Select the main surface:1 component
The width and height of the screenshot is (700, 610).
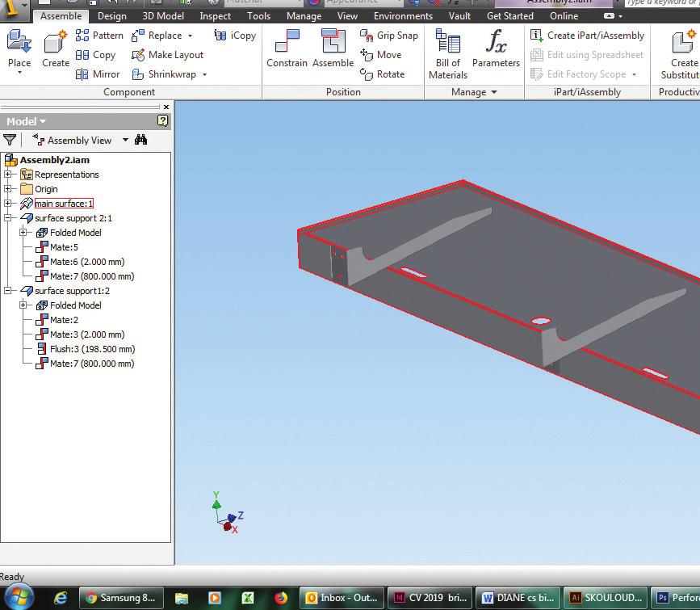64,204
